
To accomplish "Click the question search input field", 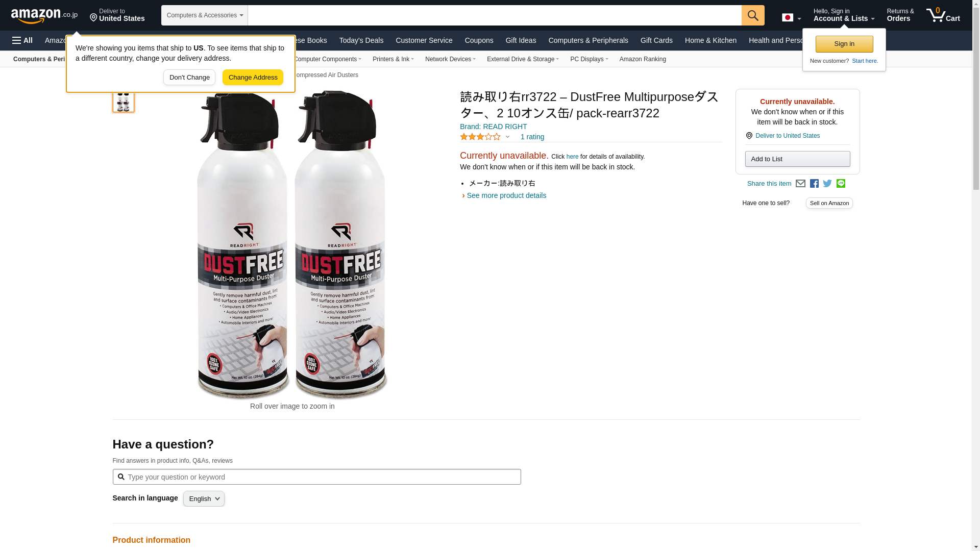I will (316, 477).
